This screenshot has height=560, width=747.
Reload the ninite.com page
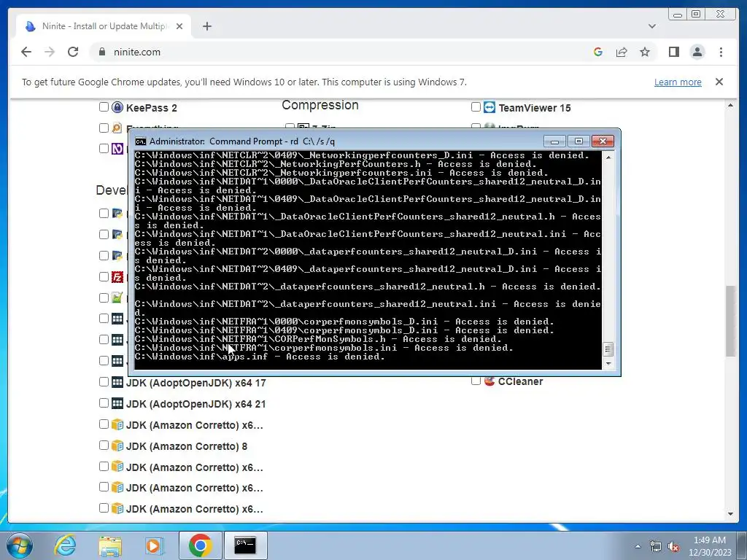[x=73, y=52]
